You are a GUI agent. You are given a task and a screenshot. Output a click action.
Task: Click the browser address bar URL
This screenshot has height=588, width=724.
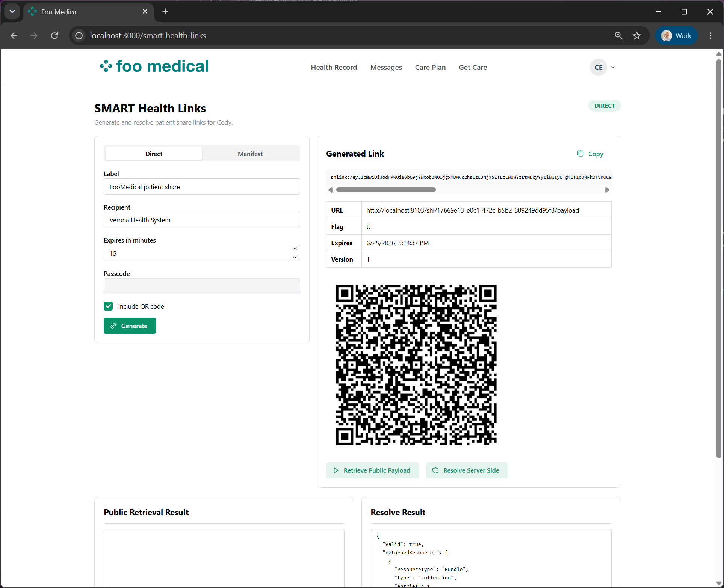148,36
